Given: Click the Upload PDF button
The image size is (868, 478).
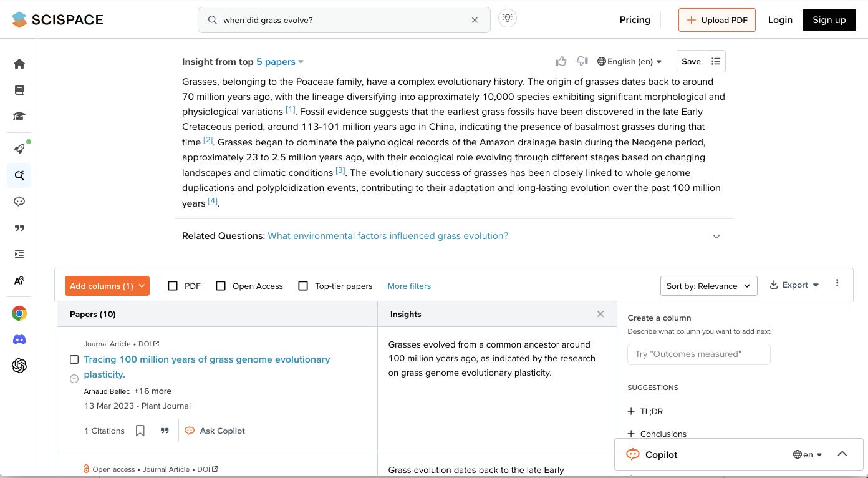Looking at the screenshot, I should (717, 20).
